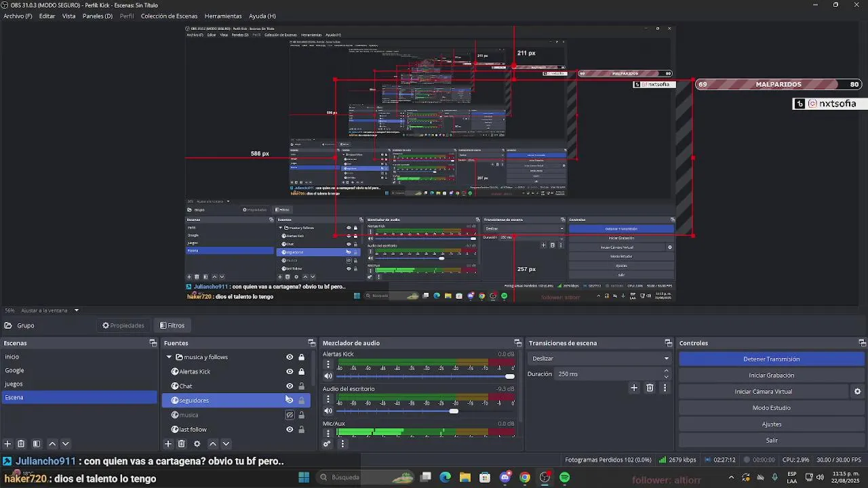The image size is (868, 488).
Task: Toggle lock on the last follow source
Action: click(302, 429)
